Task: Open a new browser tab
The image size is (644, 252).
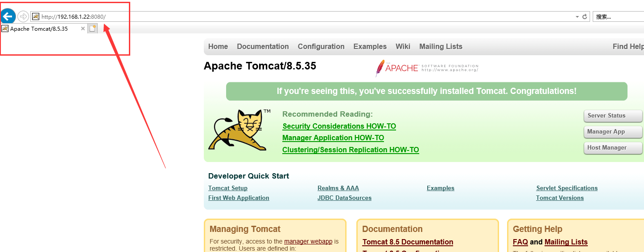Action: (92, 28)
